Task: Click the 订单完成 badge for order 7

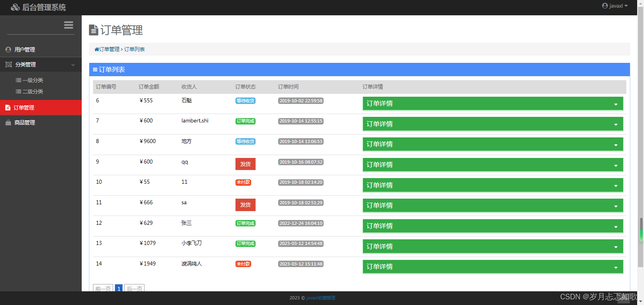Action: (246, 121)
